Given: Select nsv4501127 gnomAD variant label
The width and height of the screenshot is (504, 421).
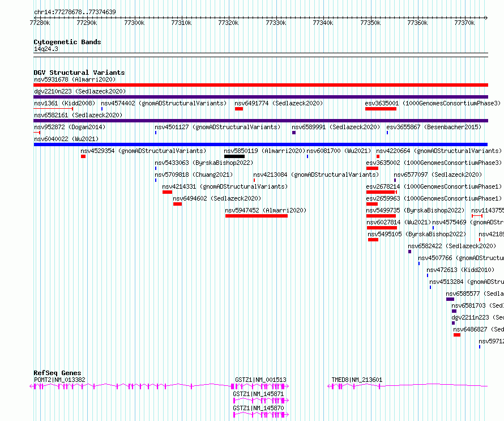Looking at the screenshot, I should pos(217,127).
